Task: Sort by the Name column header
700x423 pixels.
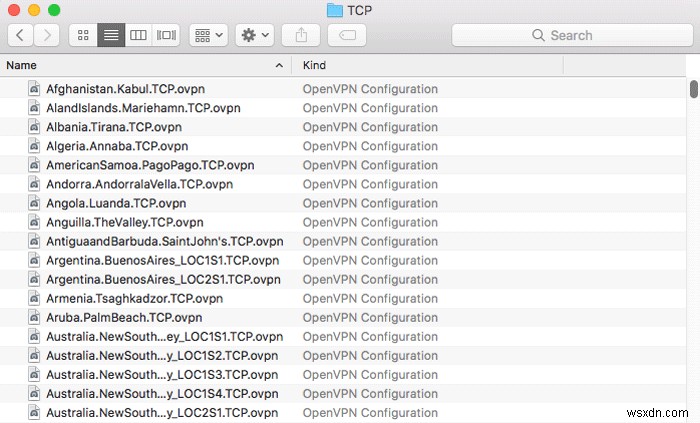Action: (146, 65)
